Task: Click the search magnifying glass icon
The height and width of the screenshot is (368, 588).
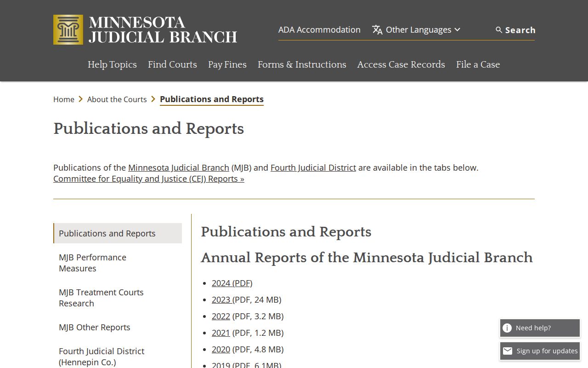Action: point(499,30)
